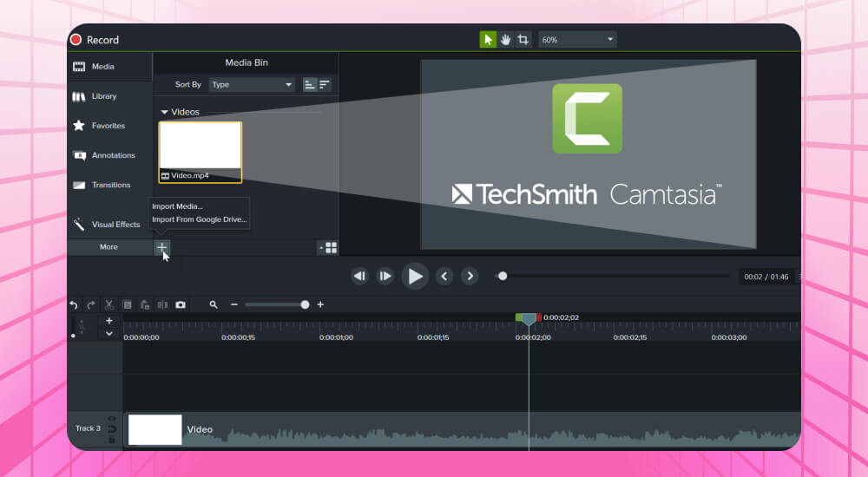
Task: Click the More button in sidebar
Action: pos(109,247)
